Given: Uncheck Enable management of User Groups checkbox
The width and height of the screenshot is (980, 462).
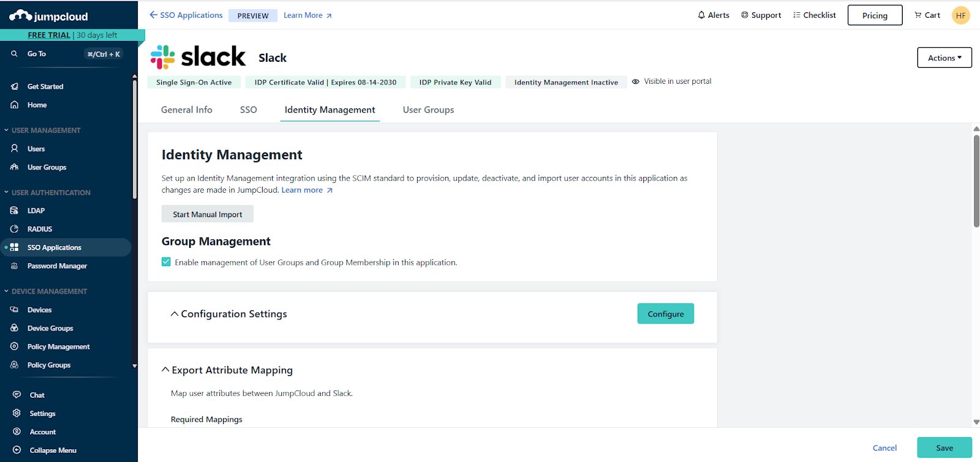Looking at the screenshot, I should (166, 262).
